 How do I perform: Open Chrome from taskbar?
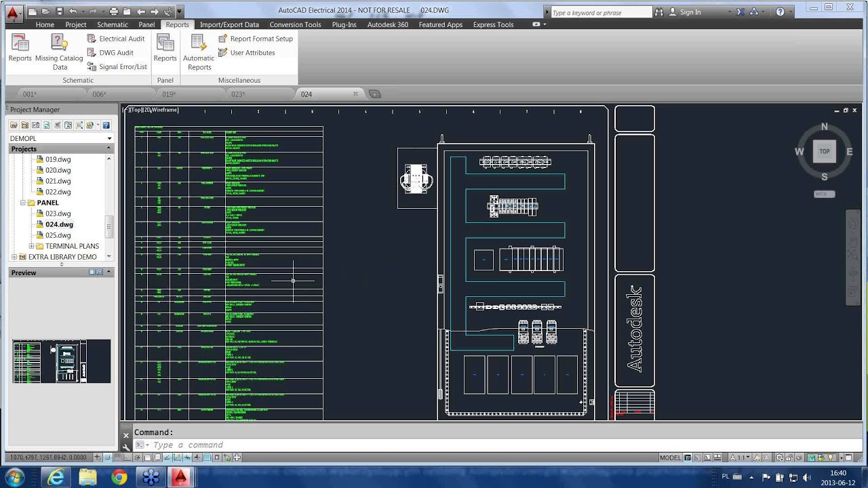click(x=119, y=477)
